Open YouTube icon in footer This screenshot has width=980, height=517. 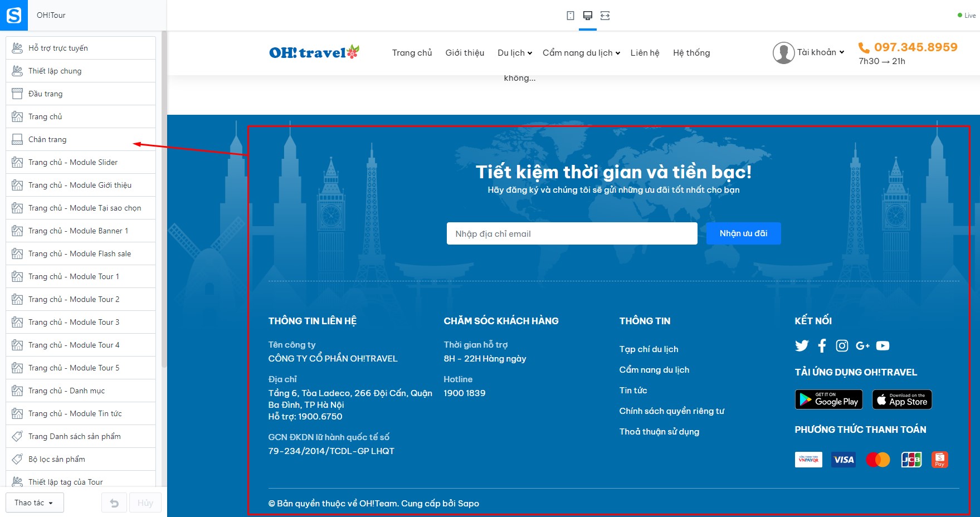pyautogui.click(x=883, y=346)
